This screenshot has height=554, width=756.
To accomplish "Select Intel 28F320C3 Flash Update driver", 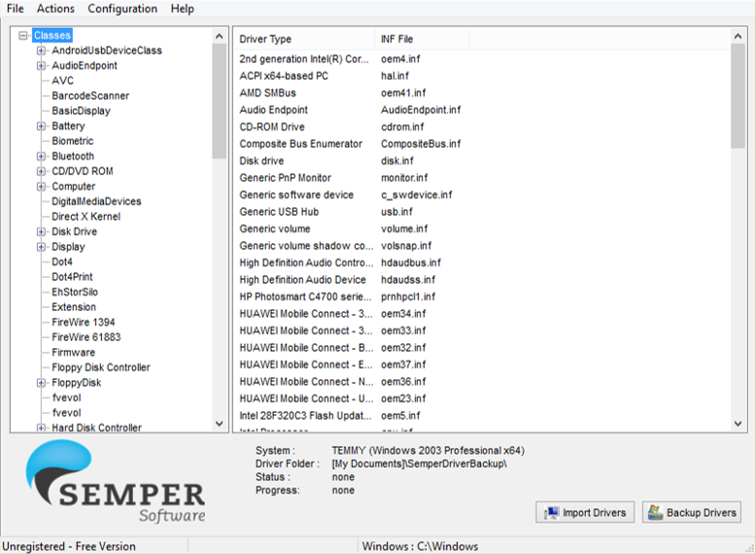I will (x=306, y=416).
